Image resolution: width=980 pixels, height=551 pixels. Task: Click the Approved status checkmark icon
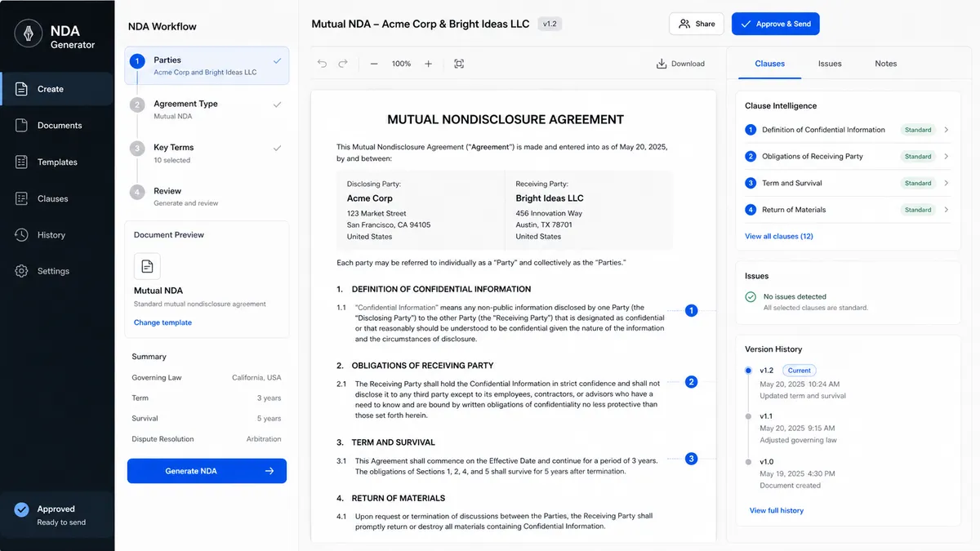point(22,509)
